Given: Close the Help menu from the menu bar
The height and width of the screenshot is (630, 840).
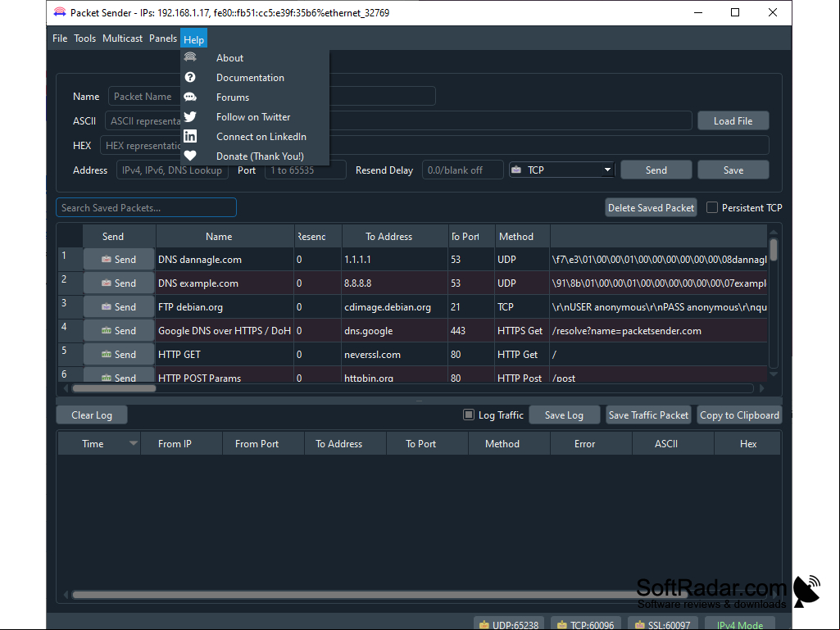Looking at the screenshot, I should point(193,39).
